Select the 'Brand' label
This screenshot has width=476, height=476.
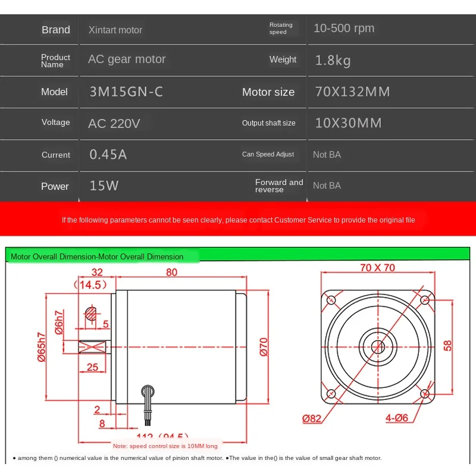[56, 30]
